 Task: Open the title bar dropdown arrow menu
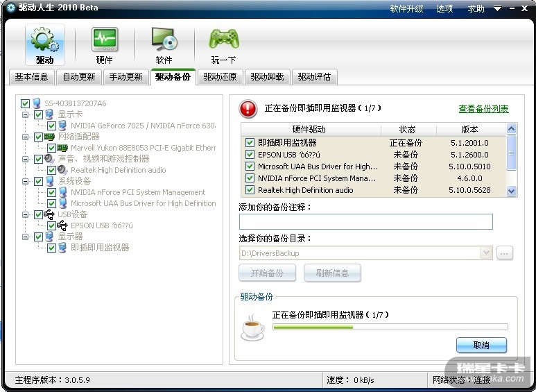[498, 8]
